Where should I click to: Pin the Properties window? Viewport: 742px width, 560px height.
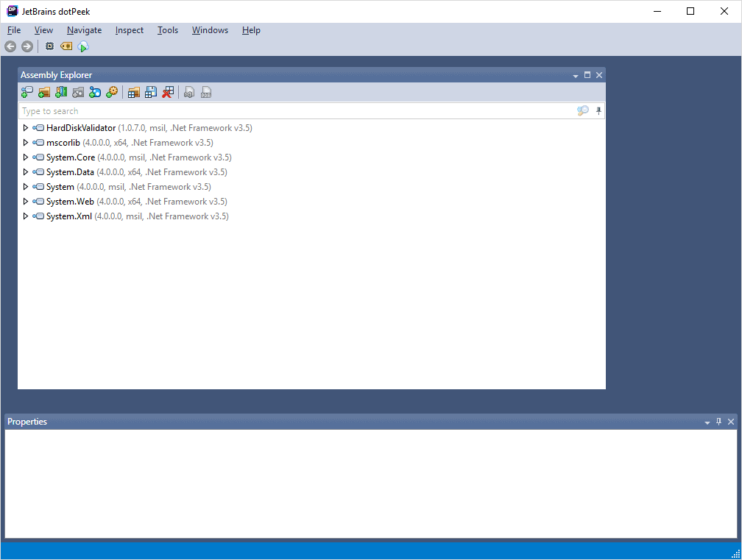click(x=718, y=422)
